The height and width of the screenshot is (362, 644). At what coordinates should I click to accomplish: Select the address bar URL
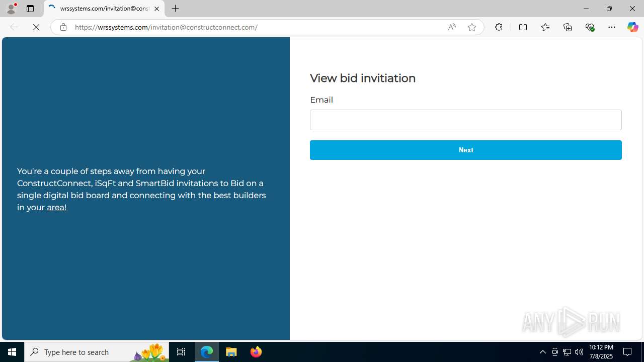[166, 27]
